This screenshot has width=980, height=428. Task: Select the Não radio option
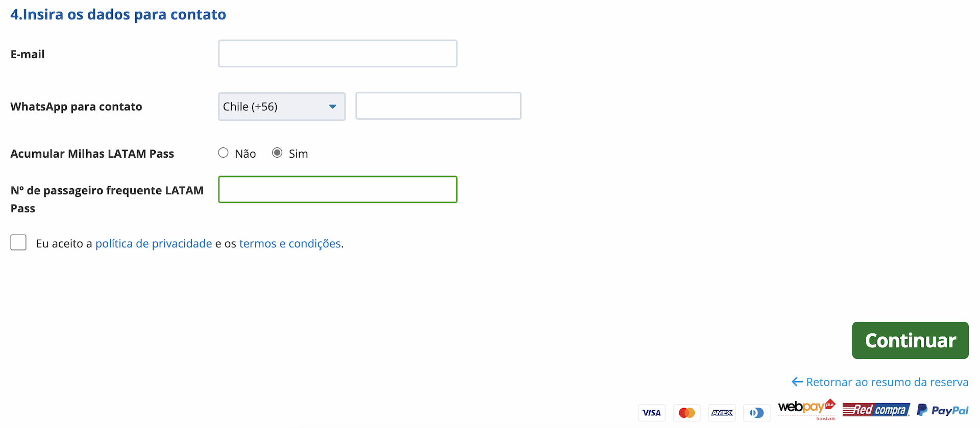pyautogui.click(x=223, y=153)
